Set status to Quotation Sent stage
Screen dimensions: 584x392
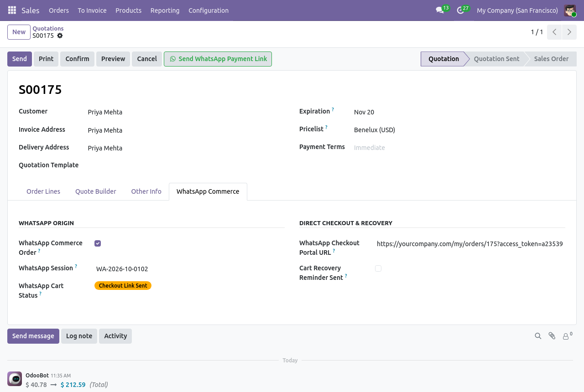496,59
